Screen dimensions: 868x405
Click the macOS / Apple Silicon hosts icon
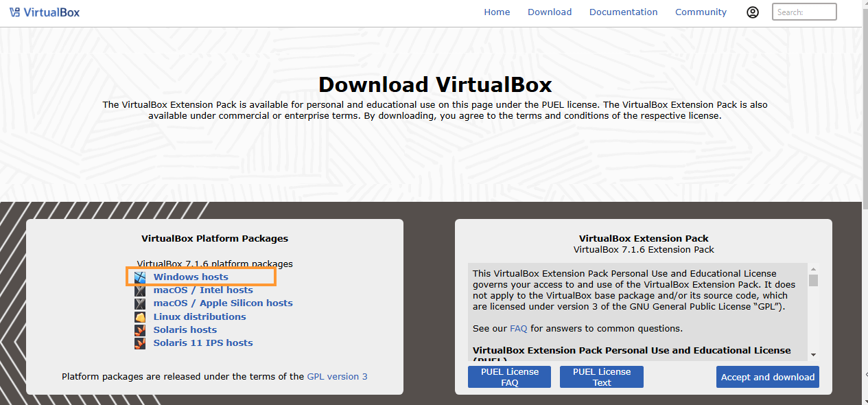(x=140, y=303)
